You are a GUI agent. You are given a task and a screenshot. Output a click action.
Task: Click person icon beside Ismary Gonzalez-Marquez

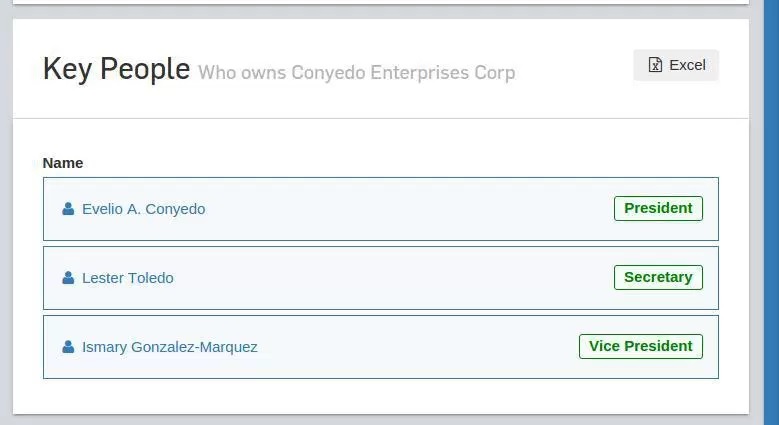68,347
